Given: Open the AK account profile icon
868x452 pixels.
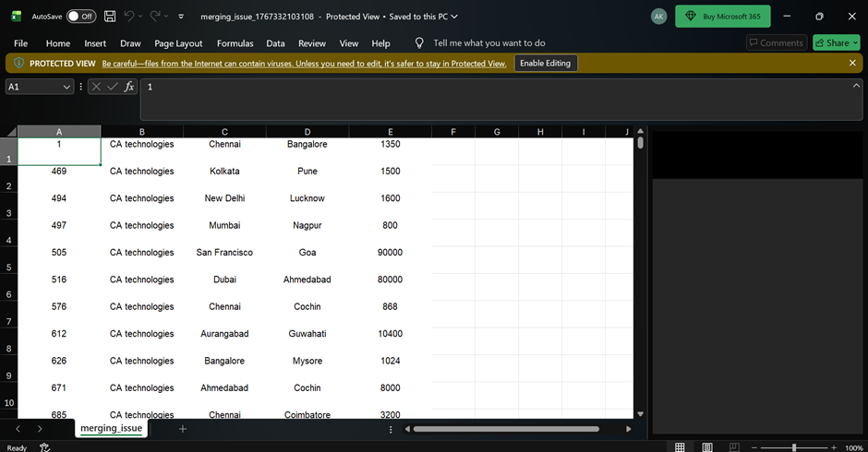Looking at the screenshot, I should click(x=658, y=17).
